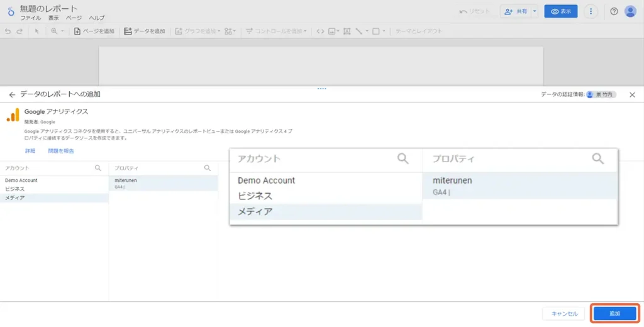Open the コントロールを追加 dropdown
Image resolution: width=644 pixels, height=327 pixels.
click(x=276, y=31)
